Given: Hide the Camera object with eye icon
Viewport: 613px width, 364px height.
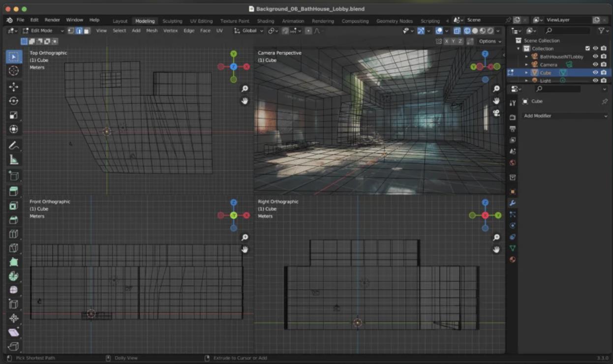Looking at the screenshot, I should [x=595, y=64].
